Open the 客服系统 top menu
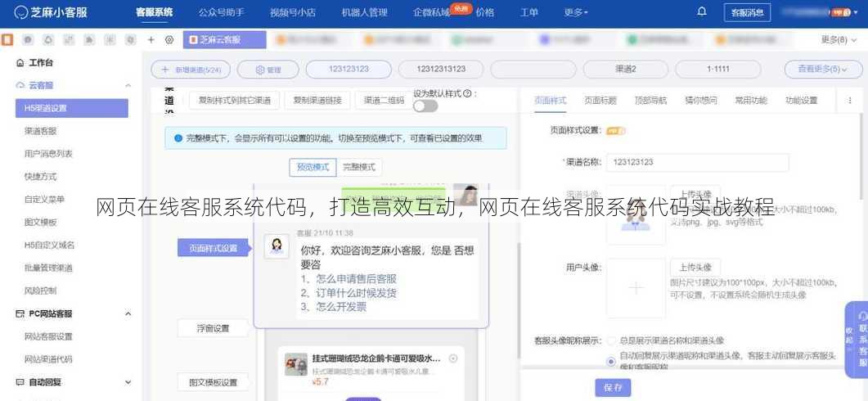The height and width of the screenshot is (401, 868). pos(155,12)
